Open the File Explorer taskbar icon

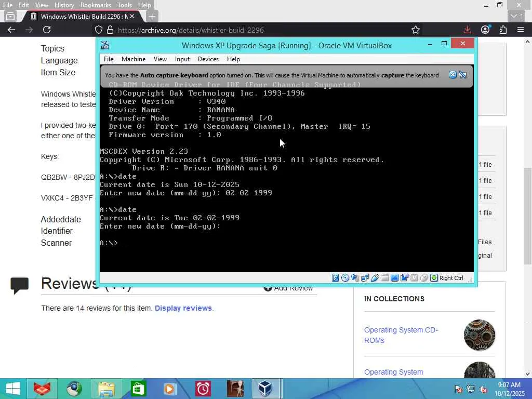[106, 389]
